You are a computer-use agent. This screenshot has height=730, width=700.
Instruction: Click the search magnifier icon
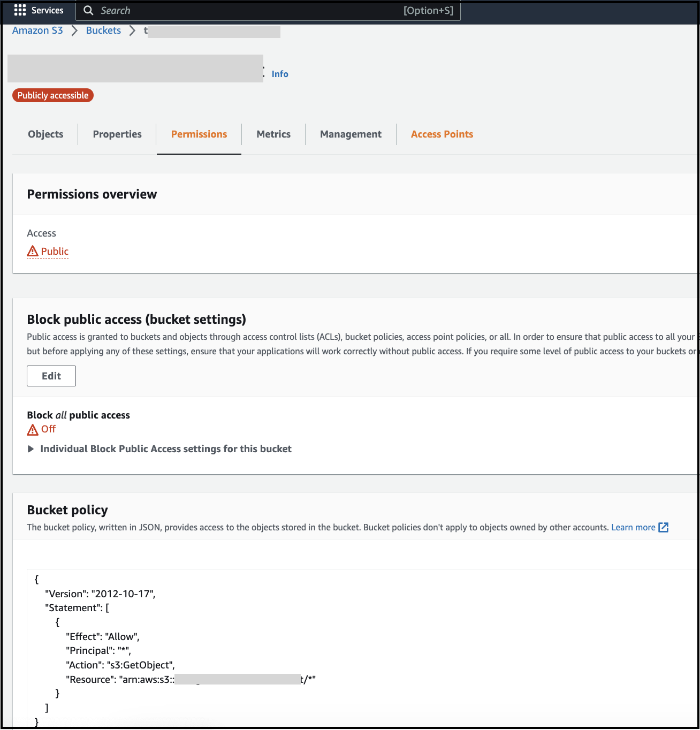pyautogui.click(x=89, y=11)
